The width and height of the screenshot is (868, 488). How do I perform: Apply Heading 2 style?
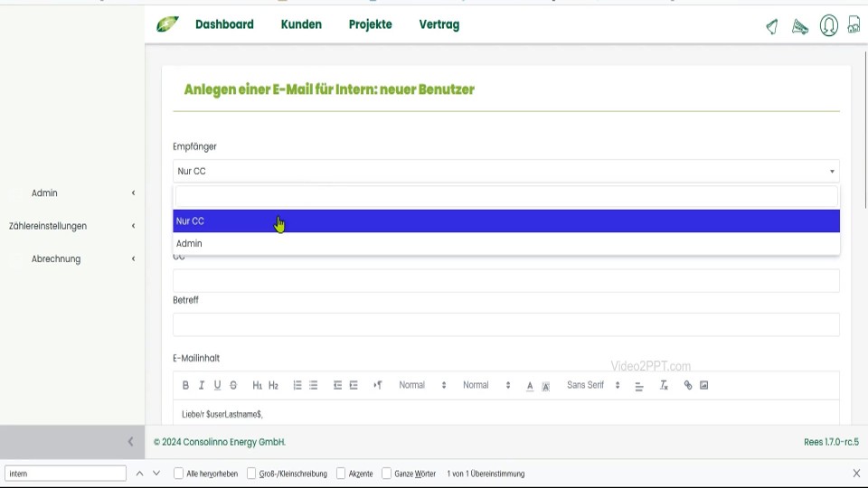(273, 385)
